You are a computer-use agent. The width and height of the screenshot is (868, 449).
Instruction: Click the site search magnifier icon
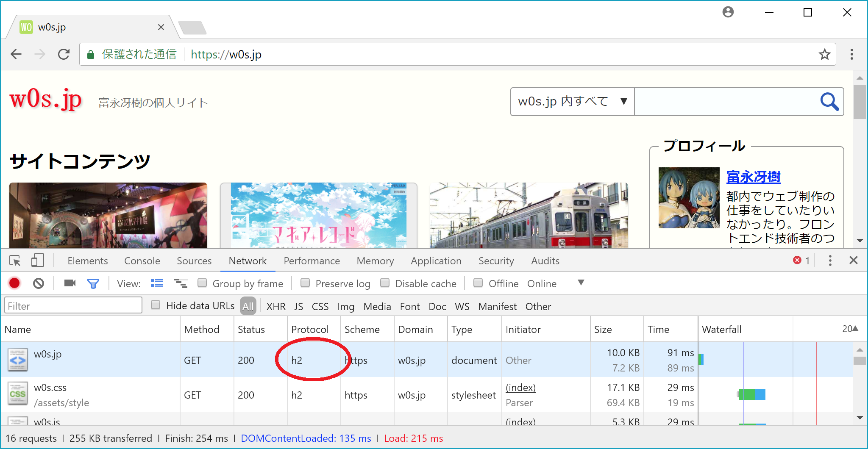[829, 102]
